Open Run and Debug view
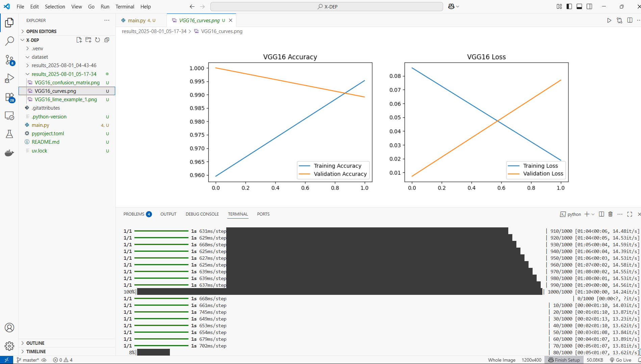Image resolution: width=641 pixels, height=364 pixels. (9, 79)
